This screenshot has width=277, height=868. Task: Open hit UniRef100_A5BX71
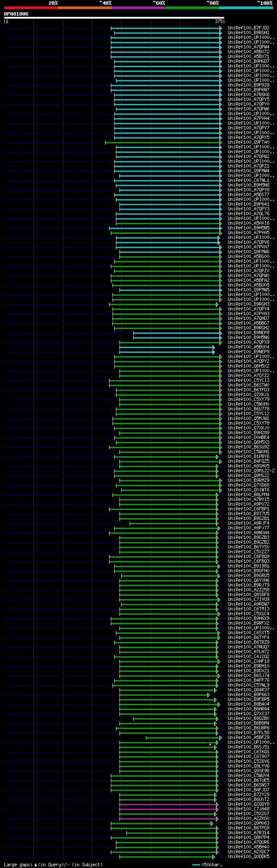[x=248, y=56]
